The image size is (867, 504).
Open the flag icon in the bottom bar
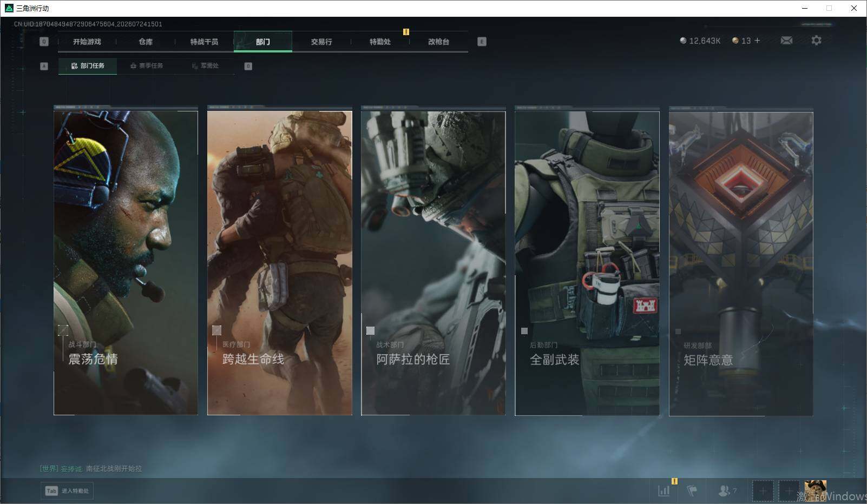692,490
